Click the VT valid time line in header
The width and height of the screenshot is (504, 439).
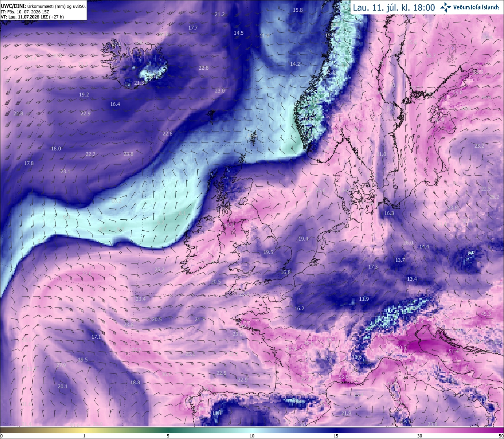[x=32, y=17]
